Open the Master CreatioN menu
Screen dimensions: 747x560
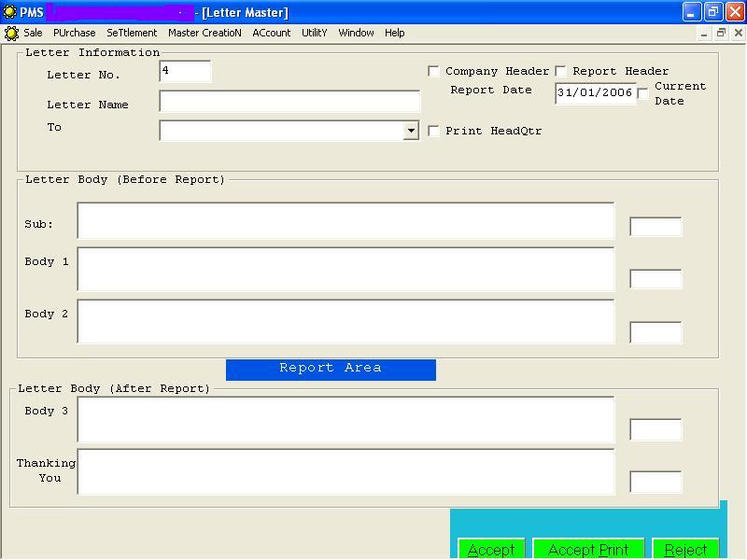click(204, 33)
